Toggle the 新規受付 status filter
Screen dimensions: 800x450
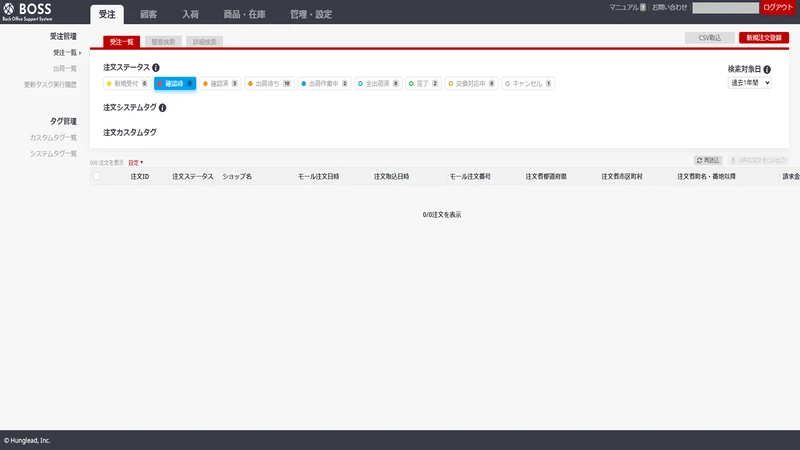127,84
